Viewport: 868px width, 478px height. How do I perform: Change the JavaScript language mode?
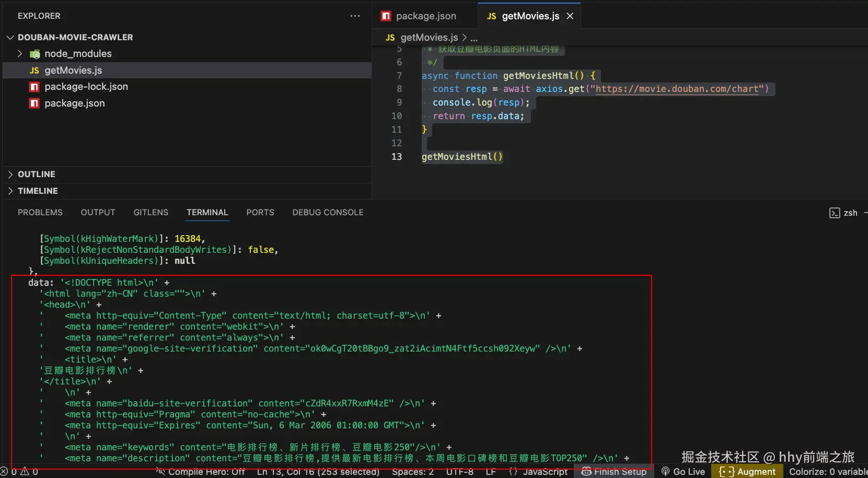point(545,472)
